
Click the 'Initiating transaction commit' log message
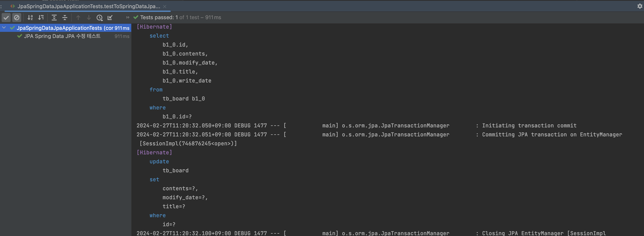click(x=529, y=126)
